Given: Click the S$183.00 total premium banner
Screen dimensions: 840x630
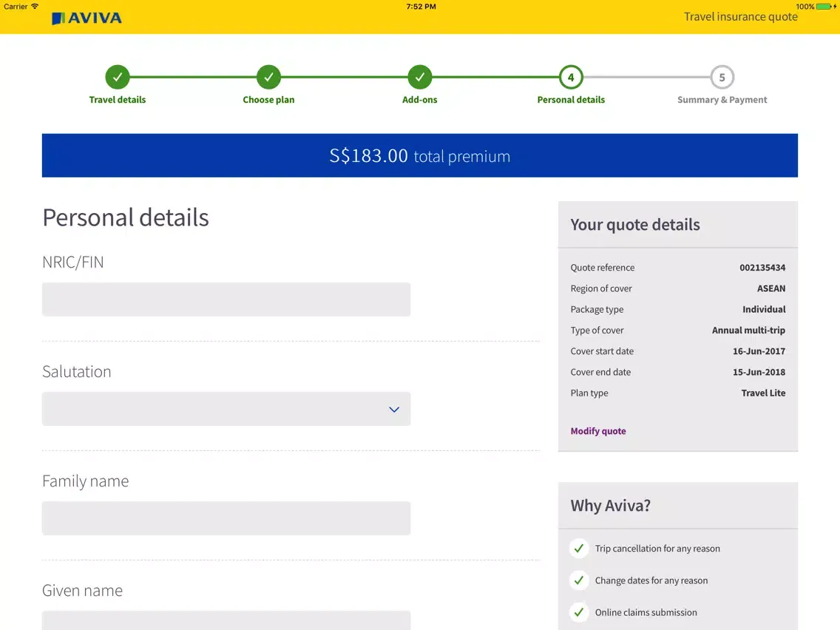Looking at the screenshot, I should tap(419, 155).
